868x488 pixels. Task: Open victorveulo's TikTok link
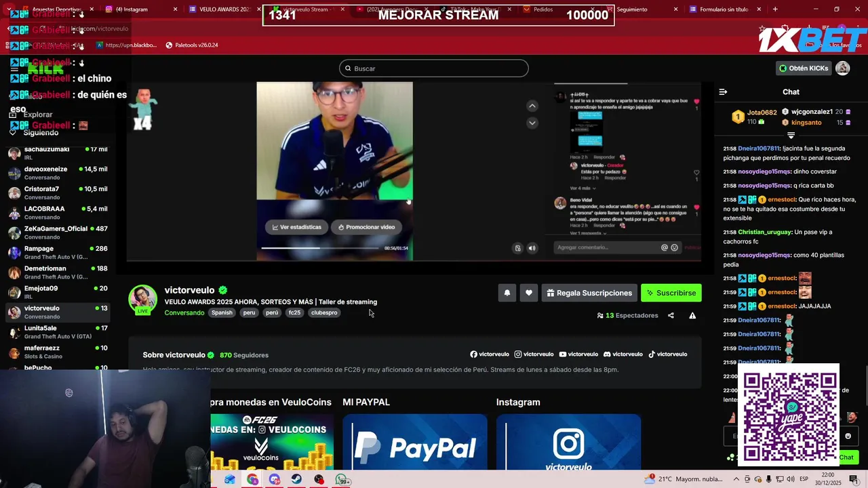pyautogui.click(x=668, y=354)
